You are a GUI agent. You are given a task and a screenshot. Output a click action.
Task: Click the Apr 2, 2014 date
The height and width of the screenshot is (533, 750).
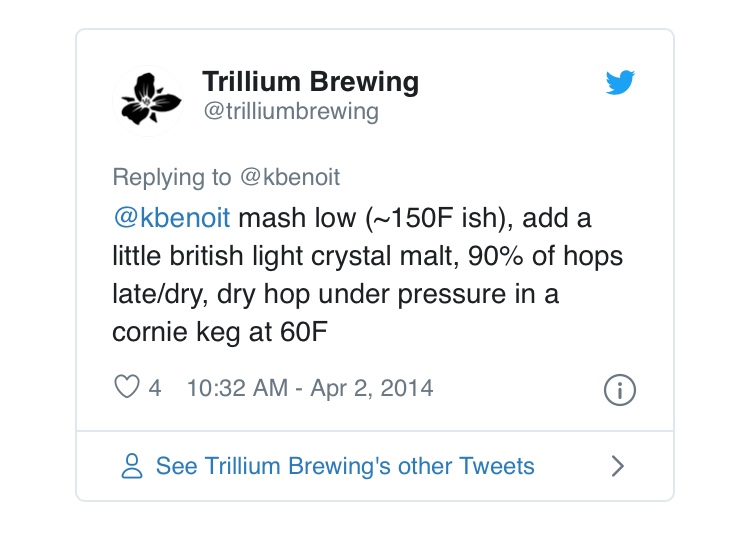click(x=372, y=388)
